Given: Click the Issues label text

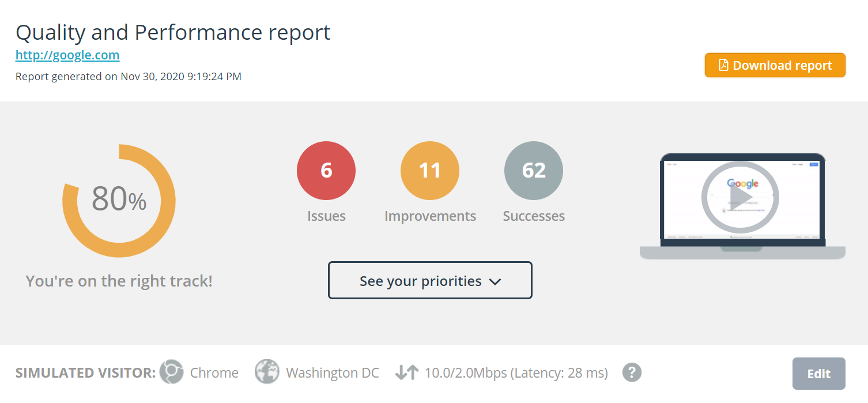Looking at the screenshot, I should coord(326,216).
